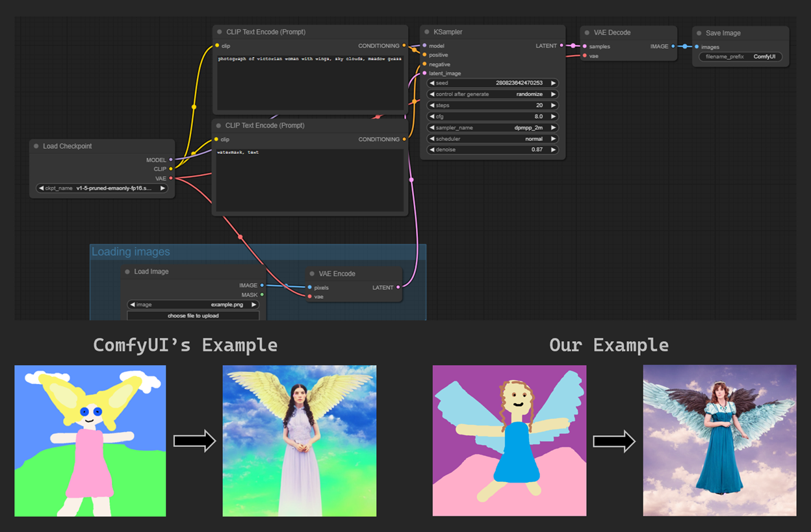
Task: Decrease steps with its left arrow
Action: pos(431,105)
